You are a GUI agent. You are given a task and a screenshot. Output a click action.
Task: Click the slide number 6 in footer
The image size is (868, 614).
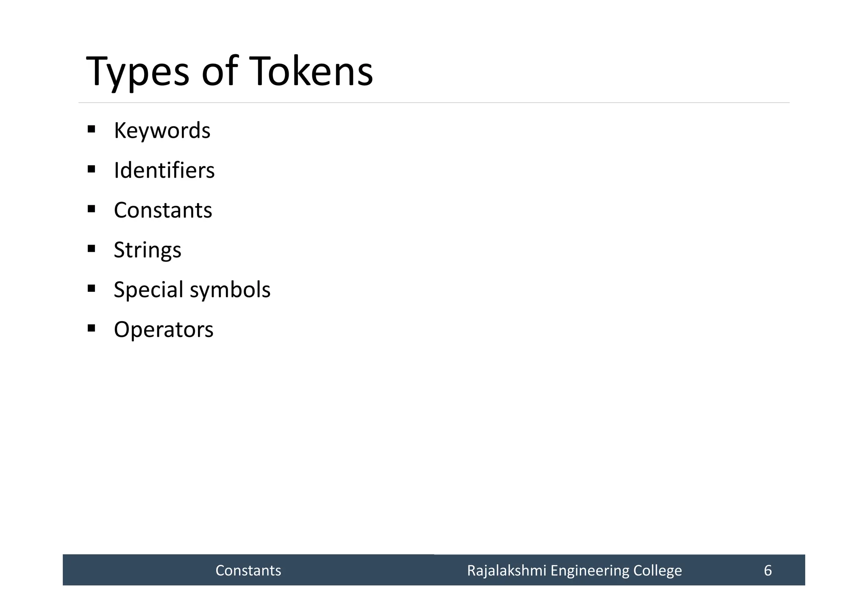[x=768, y=570]
